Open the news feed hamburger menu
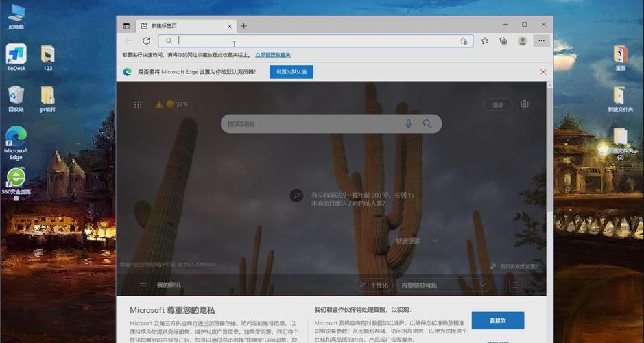This screenshot has height=343, width=644. pos(143,285)
